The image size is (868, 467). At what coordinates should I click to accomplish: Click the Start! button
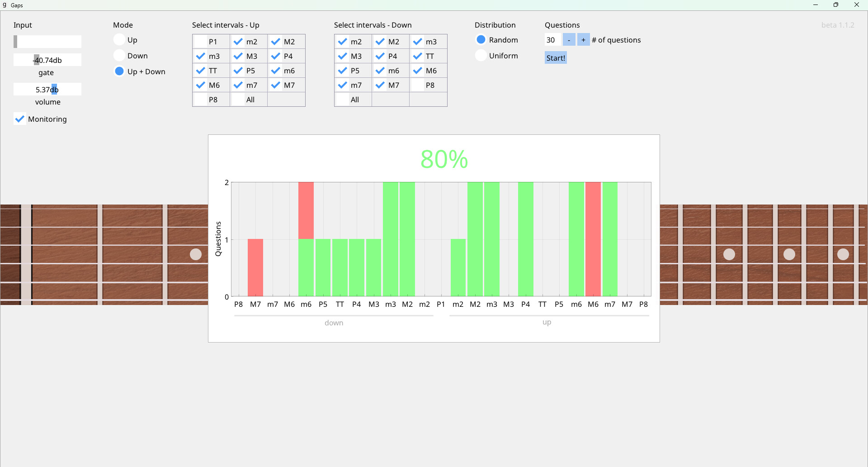(x=556, y=58)
